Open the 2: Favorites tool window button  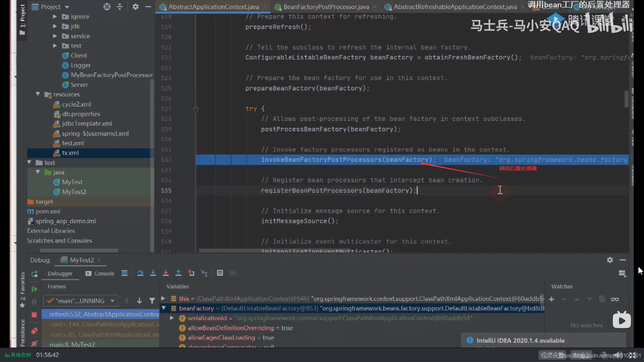click(x=22, y=290)
